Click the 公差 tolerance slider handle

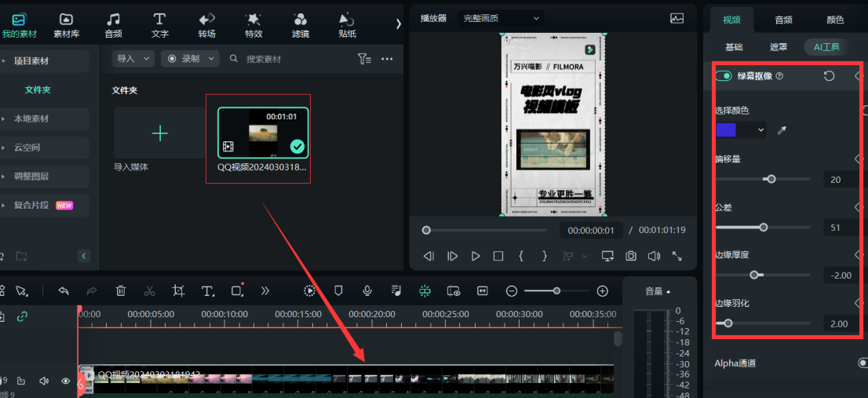(763, 228)
